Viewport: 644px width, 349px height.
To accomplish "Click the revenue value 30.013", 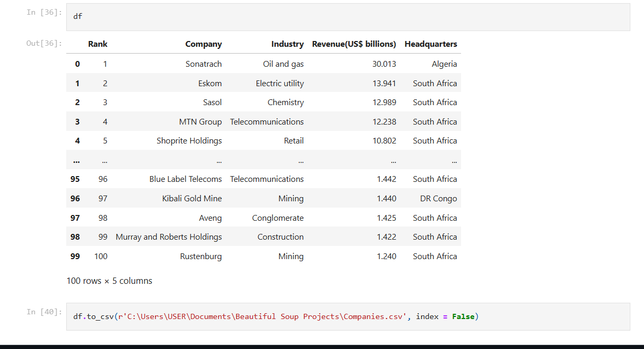I will tap(384, 64).
